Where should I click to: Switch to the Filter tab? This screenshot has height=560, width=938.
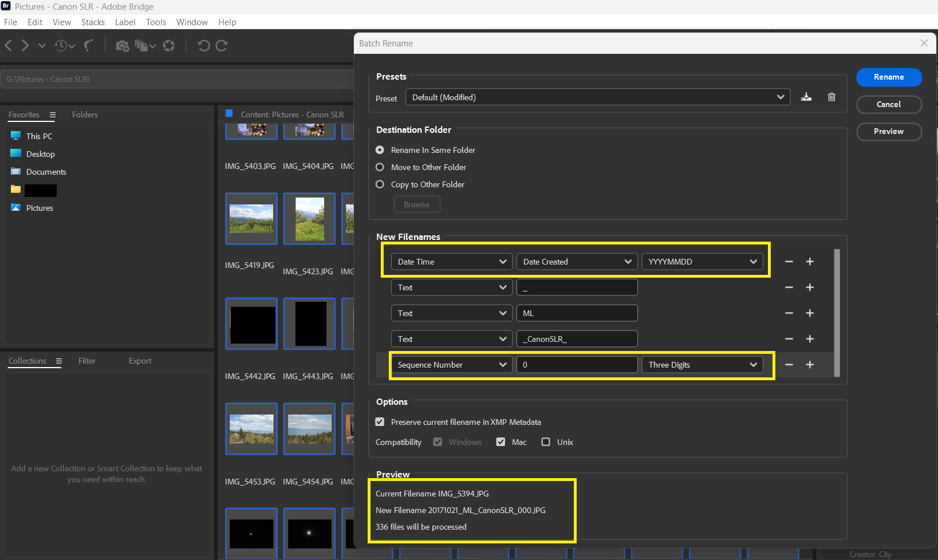coord(86,361)
